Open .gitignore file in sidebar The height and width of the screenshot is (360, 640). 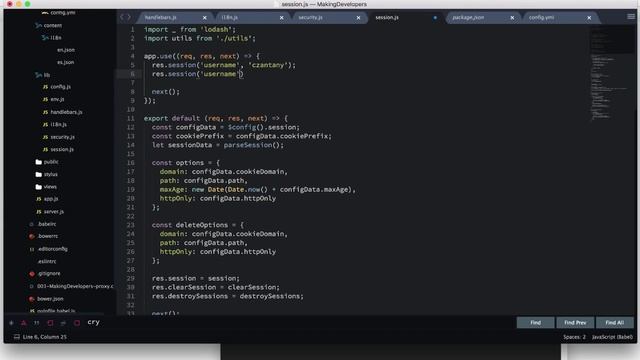coord(45,274)
